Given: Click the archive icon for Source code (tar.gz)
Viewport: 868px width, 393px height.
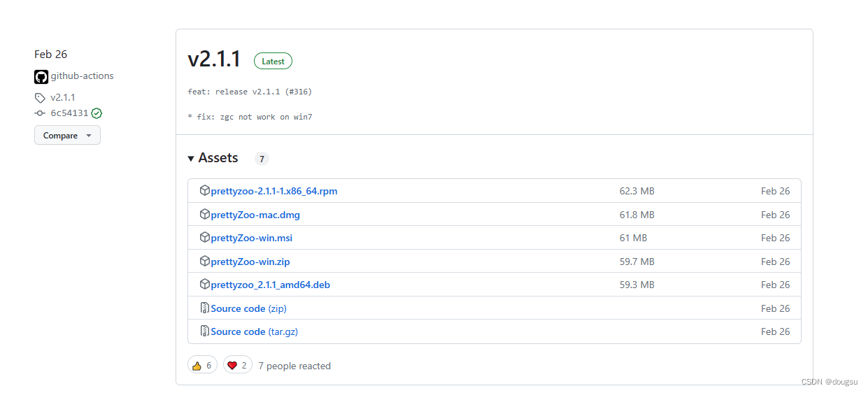Looking at the screenshot, I should point(205,331).
